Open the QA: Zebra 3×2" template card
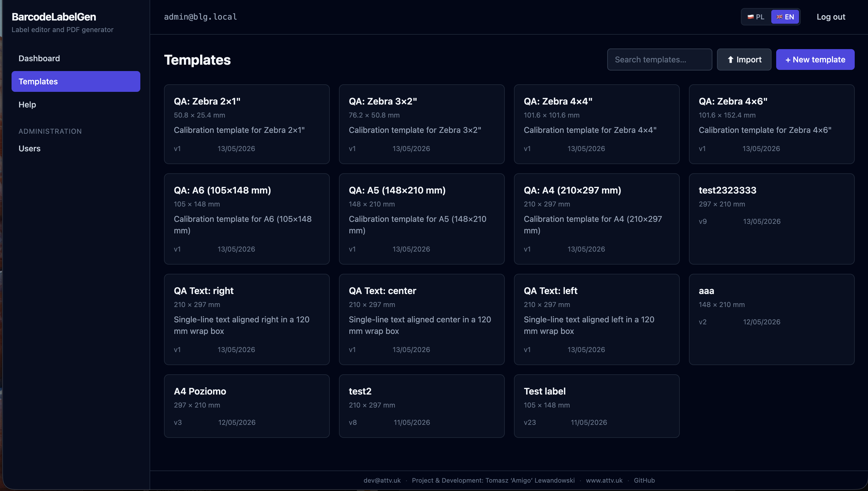Viewport: 868px width, 491px height. pos(422,124)
